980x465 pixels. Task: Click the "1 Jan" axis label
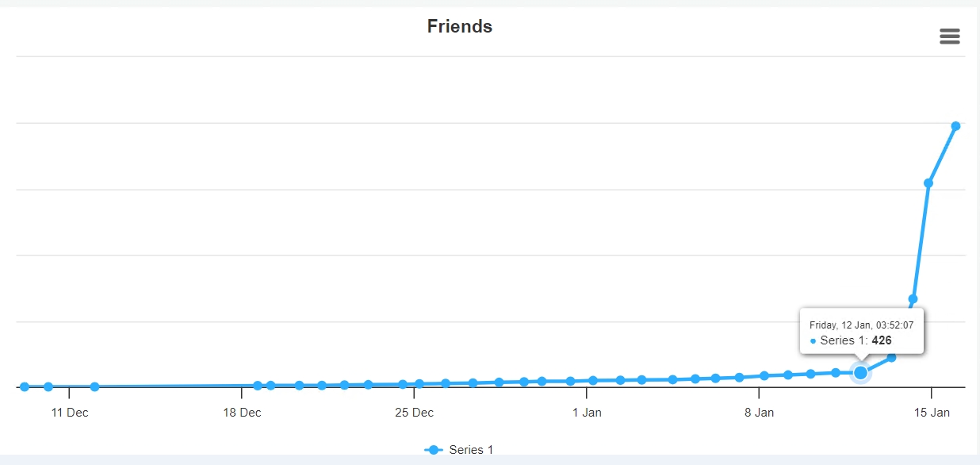[587, 413]
